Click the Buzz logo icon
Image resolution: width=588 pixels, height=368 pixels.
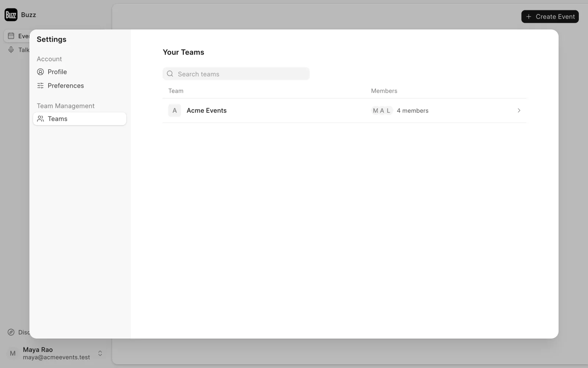click(x=11, y=15)
